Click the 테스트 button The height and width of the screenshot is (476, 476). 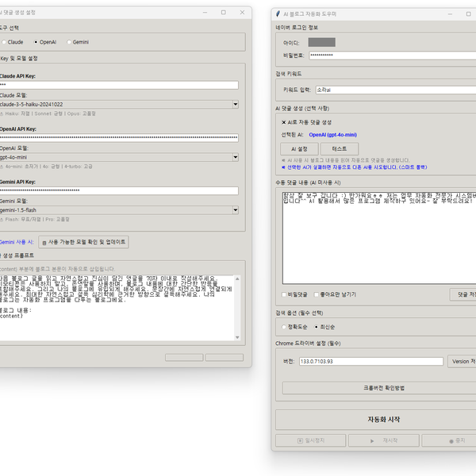[340, 149]
